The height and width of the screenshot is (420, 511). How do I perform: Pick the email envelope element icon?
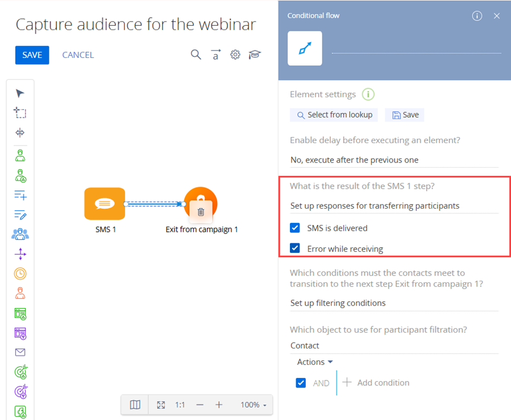point(20,353)
